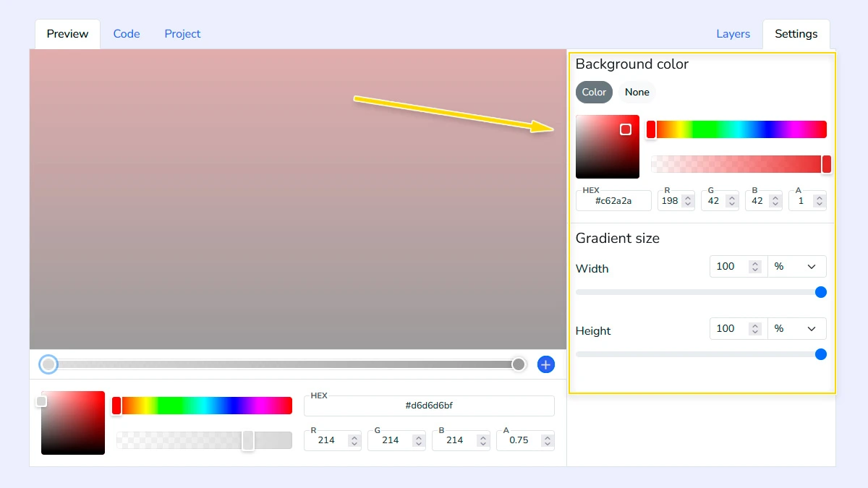The height and width of the screenshot is (488, 868).
Task: Switch to the Project tab
Action: pyautogui.click(x=182, y=33)
